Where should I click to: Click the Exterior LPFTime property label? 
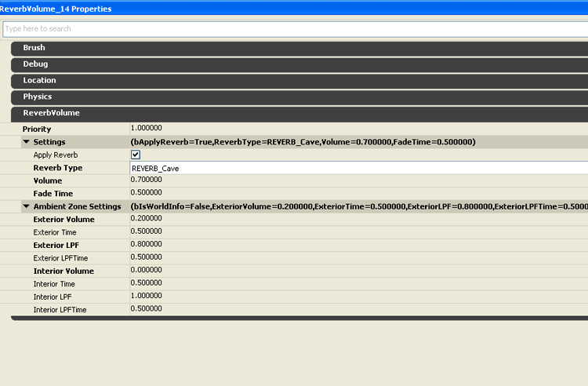click(x=60, y=258)
